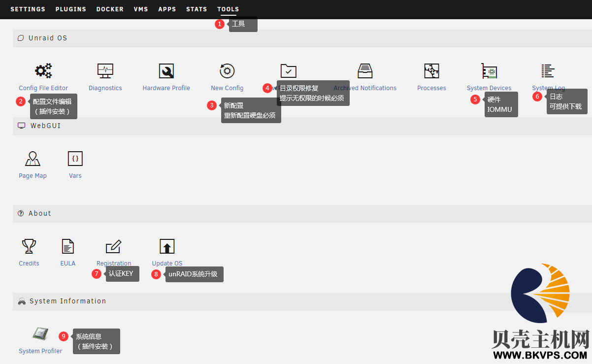The image size is (592, 364).
Task: Click the Page Map icon
Action: [x=33, y=159]
